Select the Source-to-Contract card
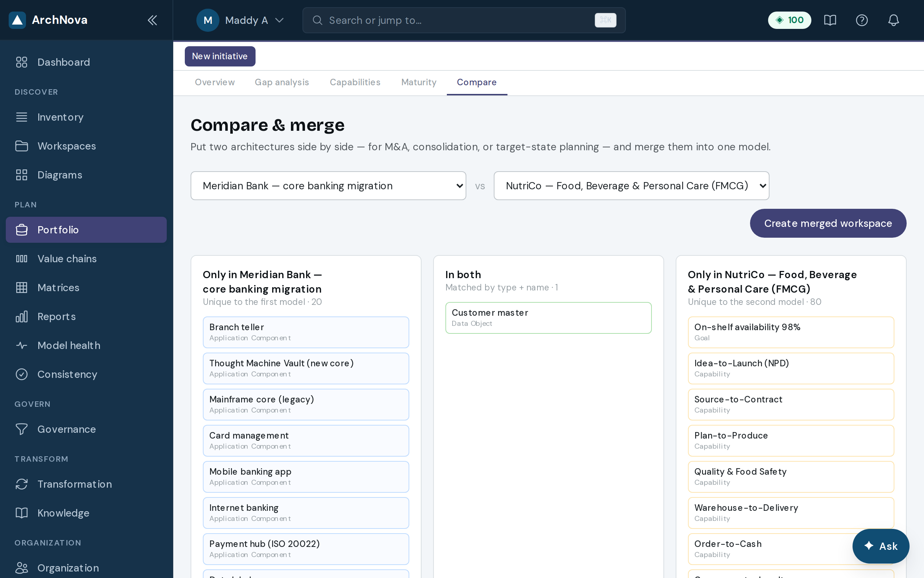924x578 pixels. click(x=791, y=405)
